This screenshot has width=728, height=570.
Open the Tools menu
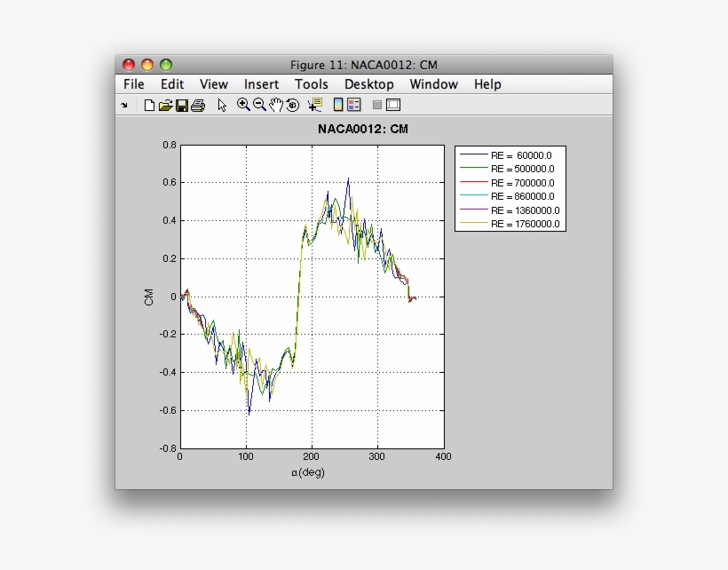[x=312, y=84]
